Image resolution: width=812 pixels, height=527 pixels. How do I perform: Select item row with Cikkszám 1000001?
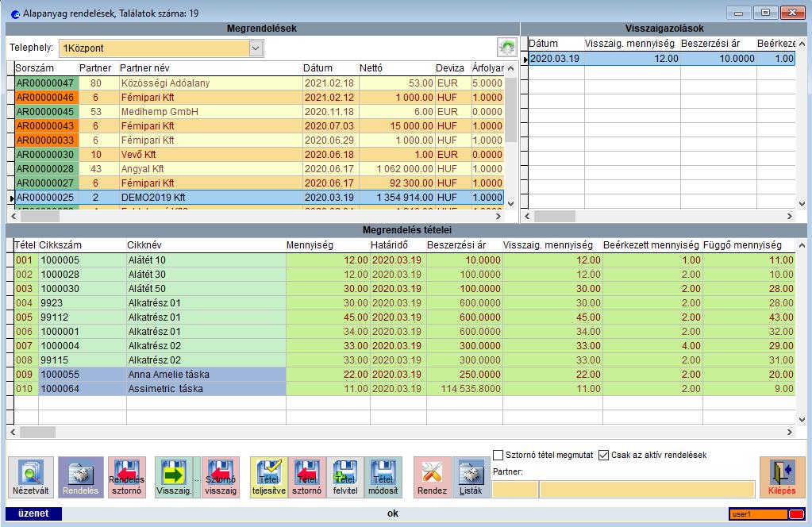pos(405,332)
